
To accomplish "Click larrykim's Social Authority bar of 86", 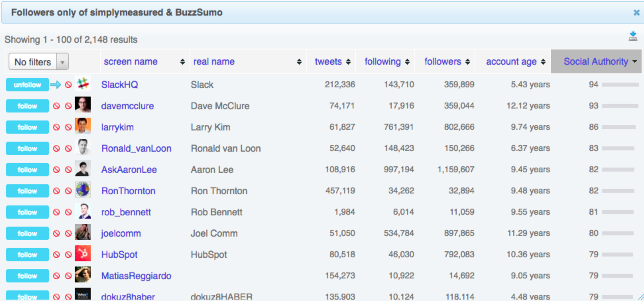I will (619, 127).
